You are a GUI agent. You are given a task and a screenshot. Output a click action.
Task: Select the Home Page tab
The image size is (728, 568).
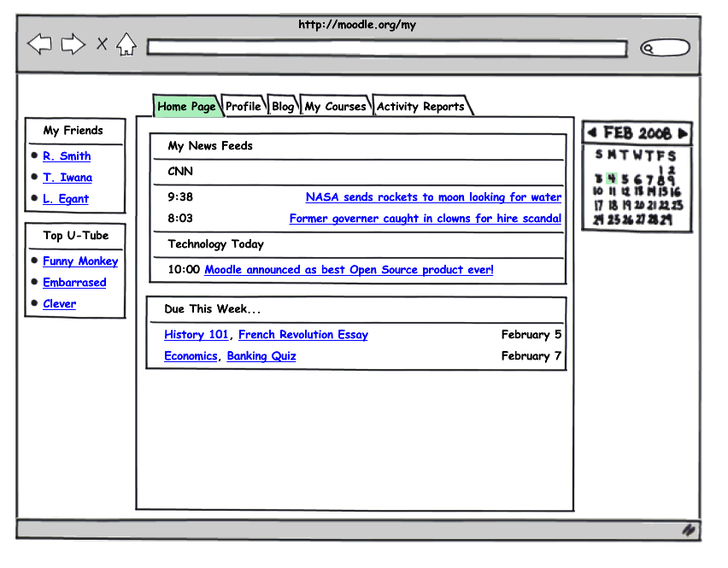186,106
